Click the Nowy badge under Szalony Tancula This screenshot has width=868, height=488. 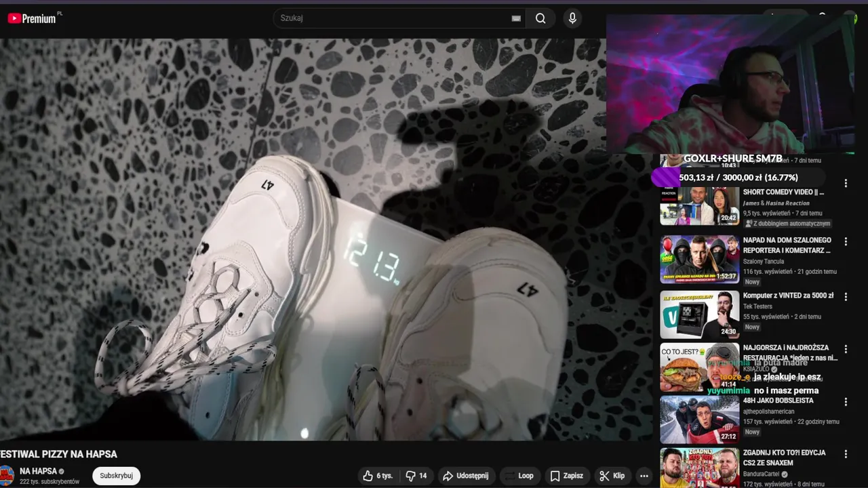tap(752, 282)
